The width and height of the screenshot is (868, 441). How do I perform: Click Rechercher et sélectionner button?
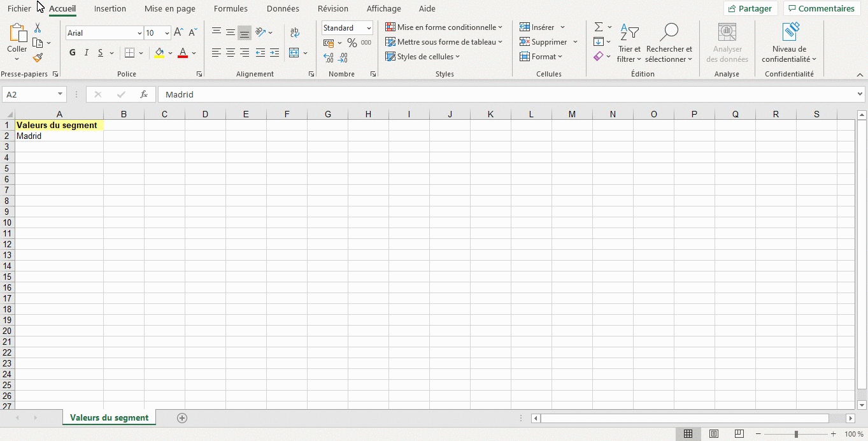(x=669, y=43)
